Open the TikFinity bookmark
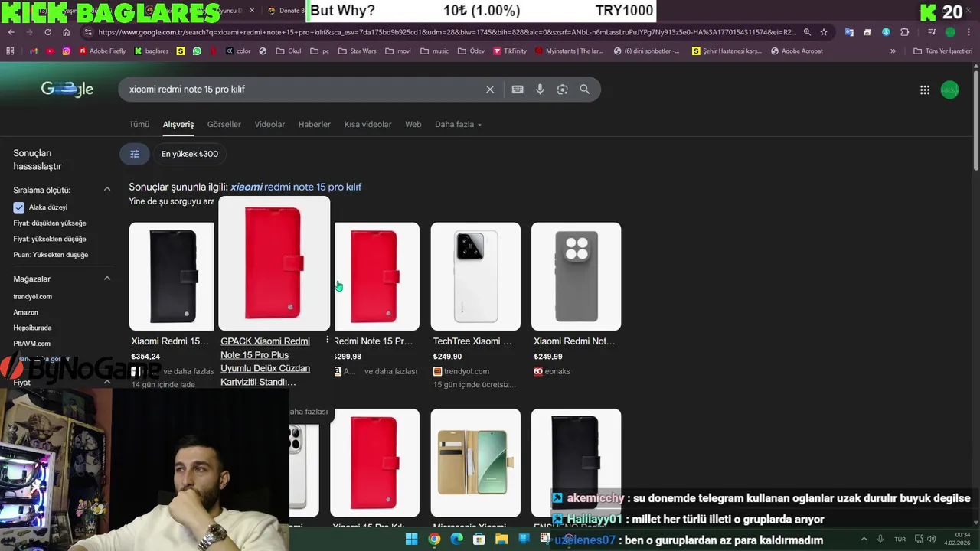 pyautogui.click(x=509, y=51)
